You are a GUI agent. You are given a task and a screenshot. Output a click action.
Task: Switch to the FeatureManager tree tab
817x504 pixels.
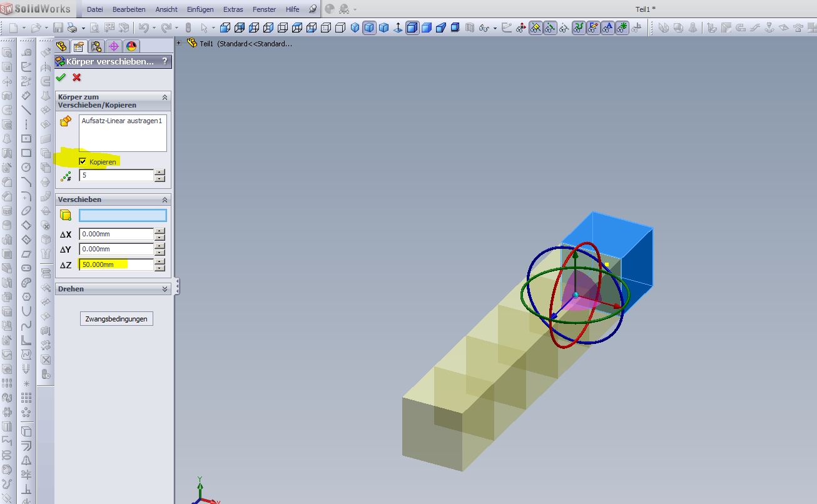pos(61,46)
